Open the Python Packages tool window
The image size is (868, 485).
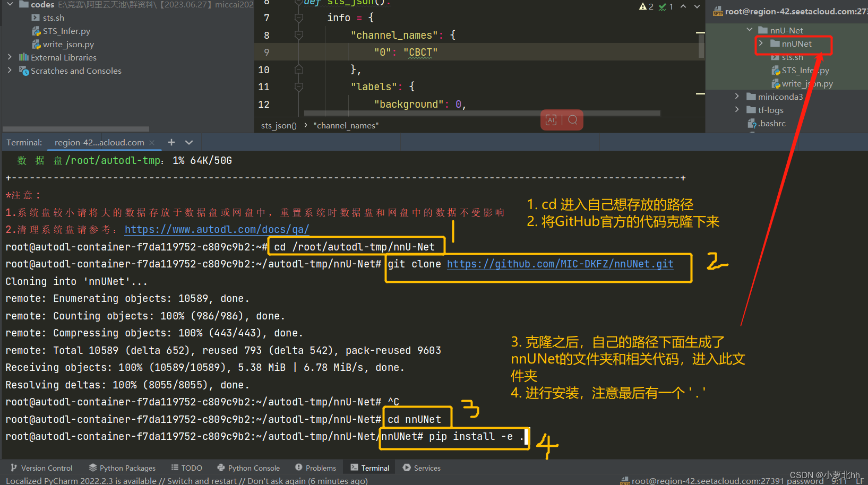(x=122, y=468)
